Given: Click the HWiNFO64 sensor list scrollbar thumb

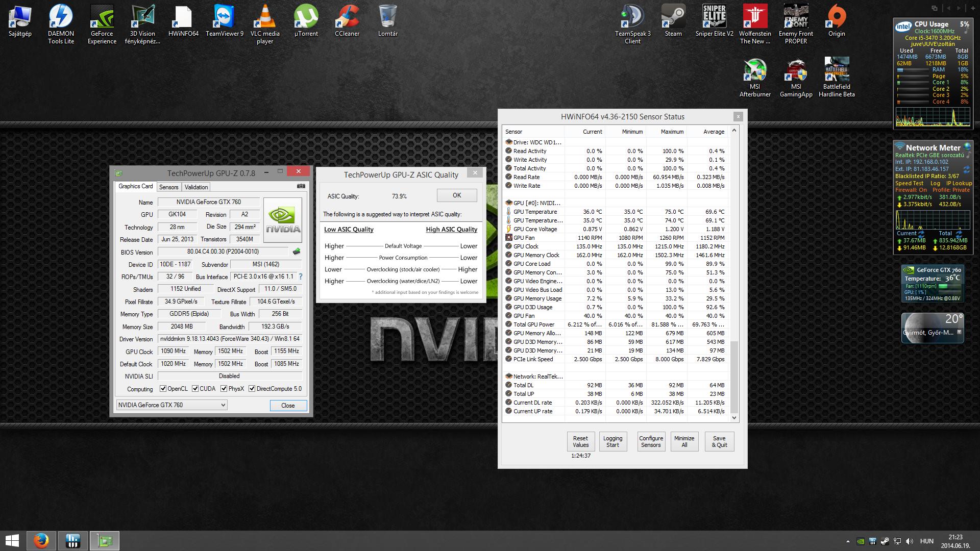Looking at the screenshot, I should (x=734, y=377).
